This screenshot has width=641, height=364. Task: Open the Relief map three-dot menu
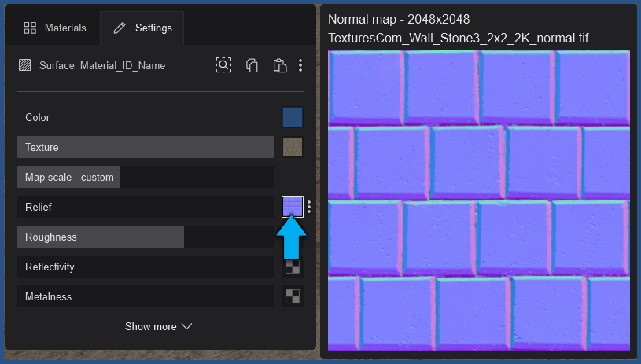click(x=309, y=207)
